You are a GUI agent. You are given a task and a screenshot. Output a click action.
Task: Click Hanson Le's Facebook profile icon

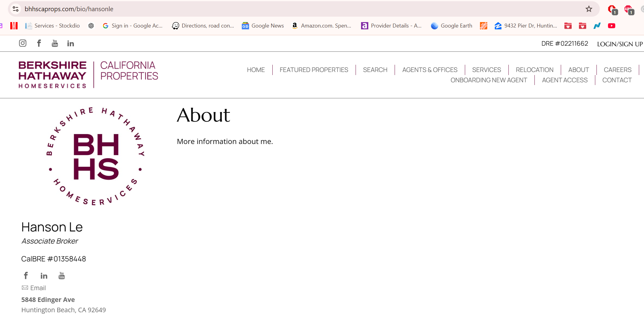click(26, 275)
